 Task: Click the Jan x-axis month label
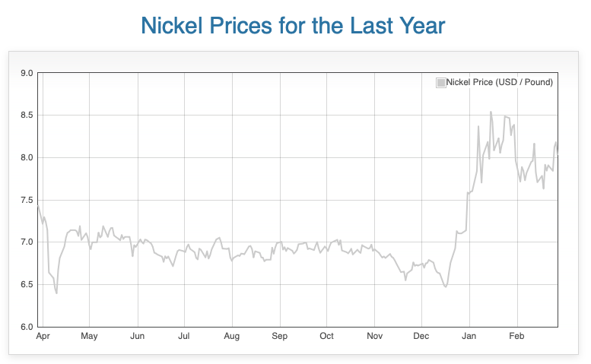(x=469, y=336)
